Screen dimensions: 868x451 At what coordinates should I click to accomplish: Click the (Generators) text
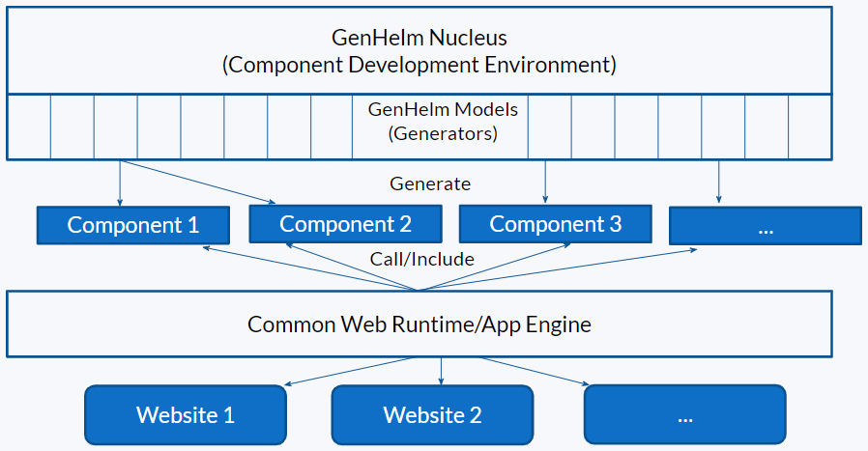[443, 133]
